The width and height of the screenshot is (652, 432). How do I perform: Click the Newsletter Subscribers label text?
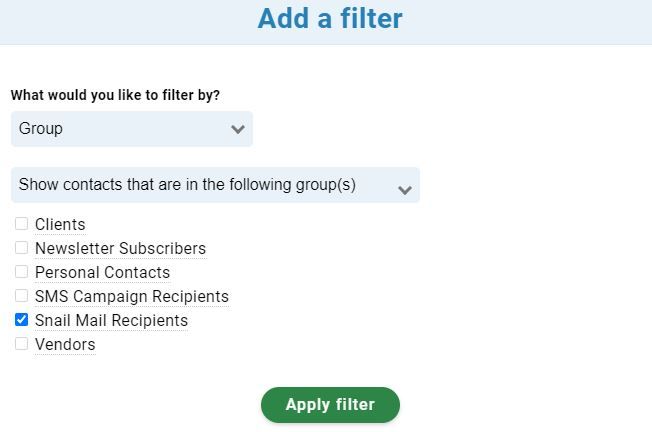click(x=121, y=249)
